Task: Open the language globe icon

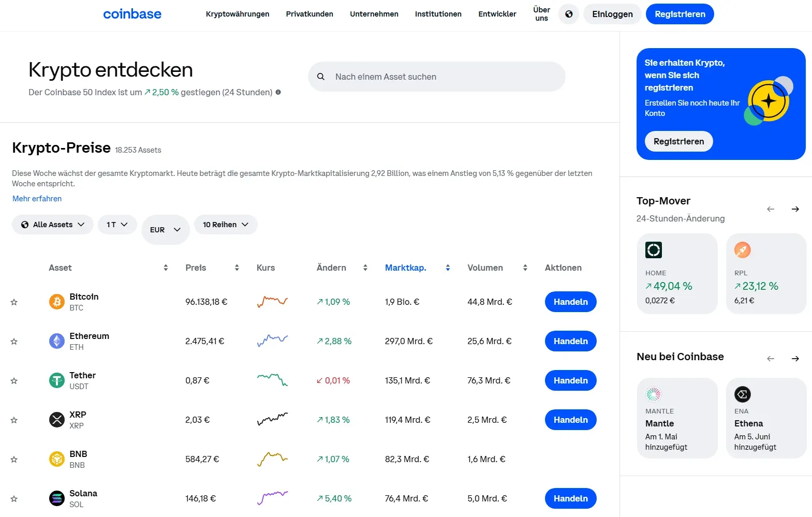Action: [569, 14]
